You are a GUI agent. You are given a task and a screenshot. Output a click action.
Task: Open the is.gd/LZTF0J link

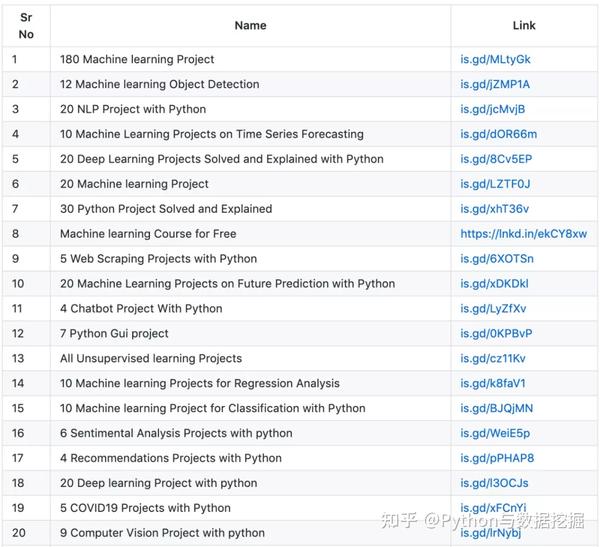coord(495,184)
